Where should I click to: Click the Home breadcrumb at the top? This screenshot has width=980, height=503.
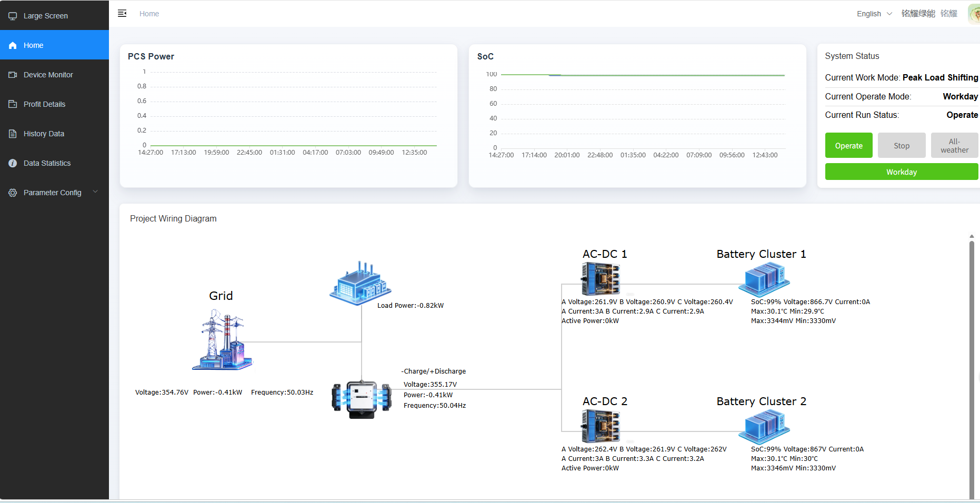tap(149, 14)
